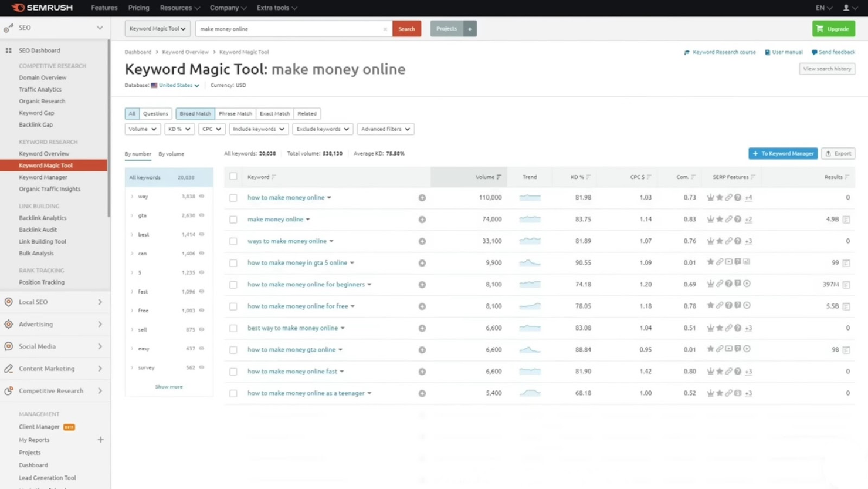The width and height of the screenshot is (868, 489).
Task: Click the Social Media icon in the sidebar
Action: [x=8, y=346]
